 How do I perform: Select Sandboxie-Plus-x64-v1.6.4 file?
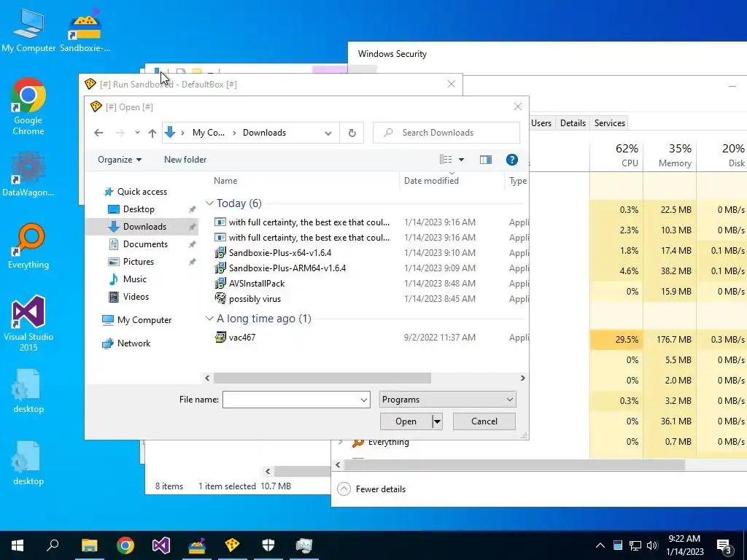coord(280,253)
